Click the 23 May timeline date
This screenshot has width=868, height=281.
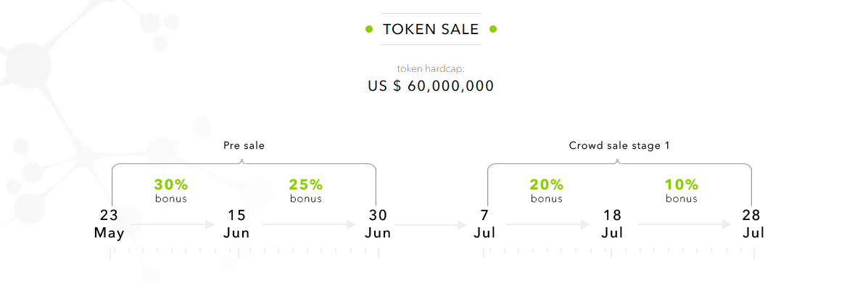tap(109, 224)
